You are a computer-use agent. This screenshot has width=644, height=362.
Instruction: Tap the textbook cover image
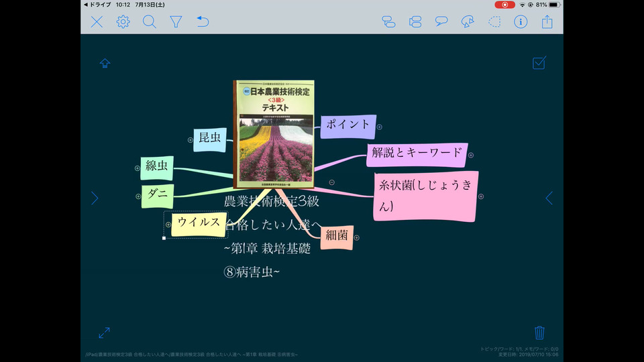click(x=274, y=134)
